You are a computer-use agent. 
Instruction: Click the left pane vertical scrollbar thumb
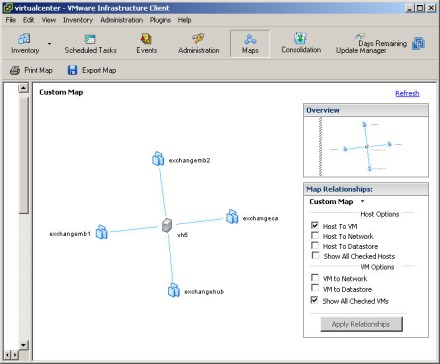point(23,154)
